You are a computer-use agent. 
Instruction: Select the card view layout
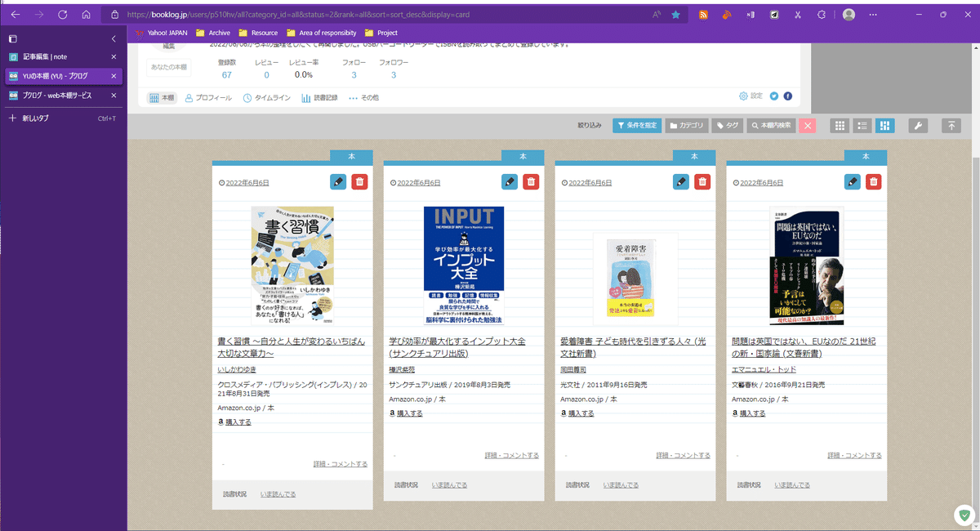click(x=885, y=126)
